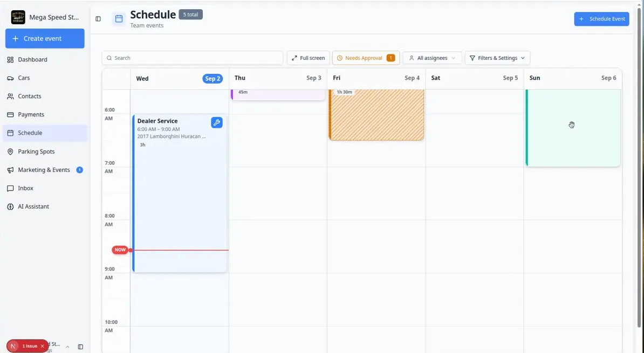This screenshot has width=644, height=353.
Task: Select the Sat Sep 5 header
Action: [x=475, y=78]
